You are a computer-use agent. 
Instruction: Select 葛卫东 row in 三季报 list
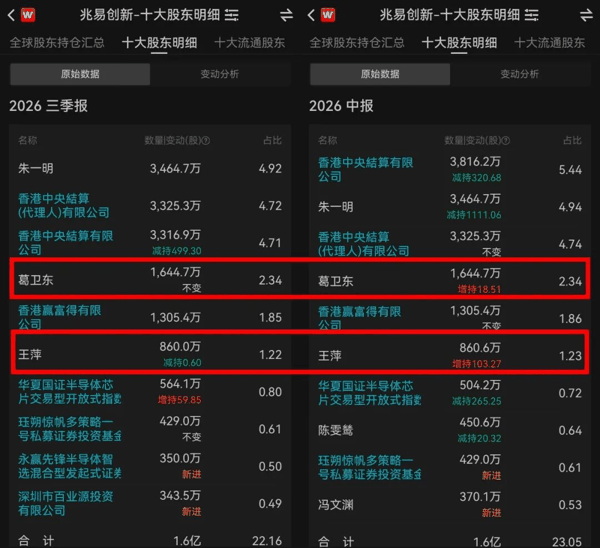[x=150, y=280]
